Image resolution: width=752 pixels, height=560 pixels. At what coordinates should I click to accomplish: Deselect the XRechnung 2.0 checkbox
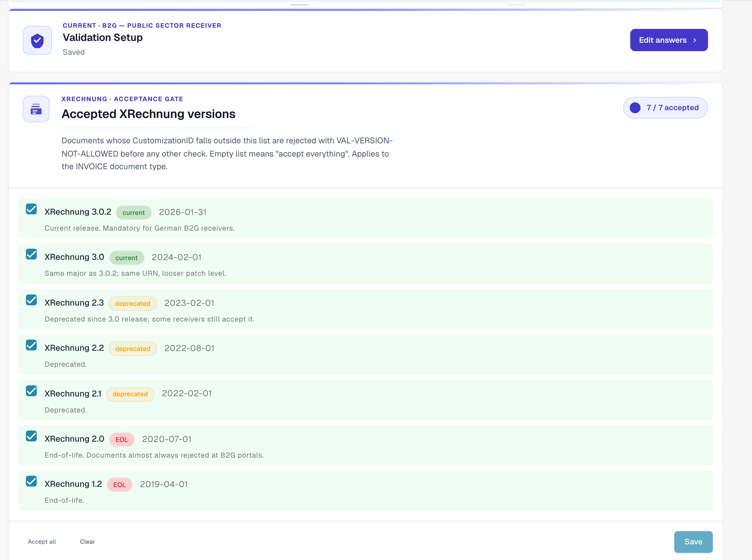(x=31, y=436)
